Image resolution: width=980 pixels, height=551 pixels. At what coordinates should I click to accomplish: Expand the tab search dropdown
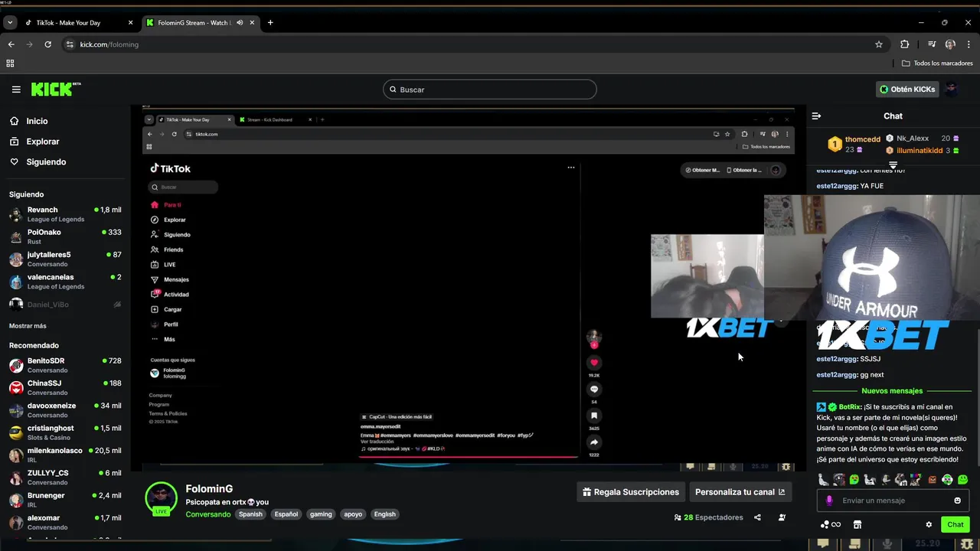10,23
